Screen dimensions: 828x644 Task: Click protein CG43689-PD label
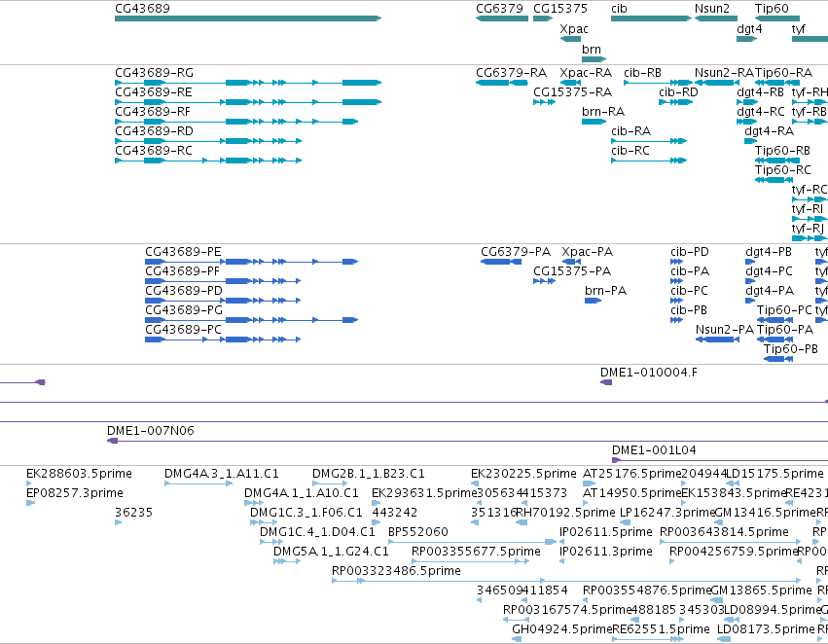(184, 291)
